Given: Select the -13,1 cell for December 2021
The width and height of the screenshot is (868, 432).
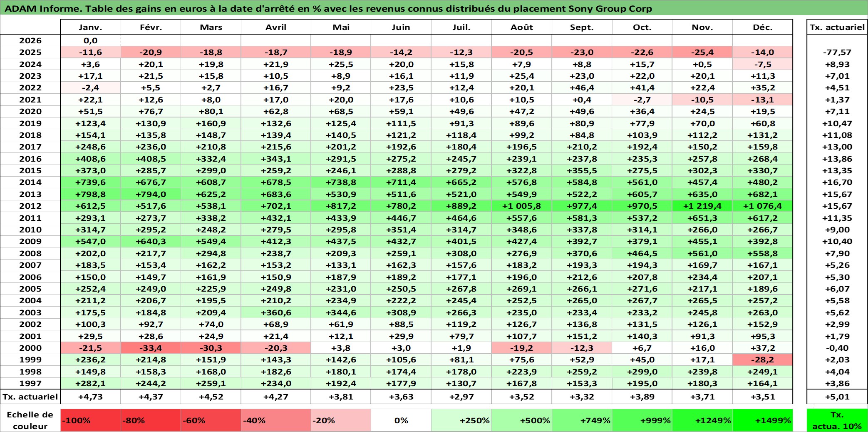Looking at the screenshot, I should (x=763, y=100).
